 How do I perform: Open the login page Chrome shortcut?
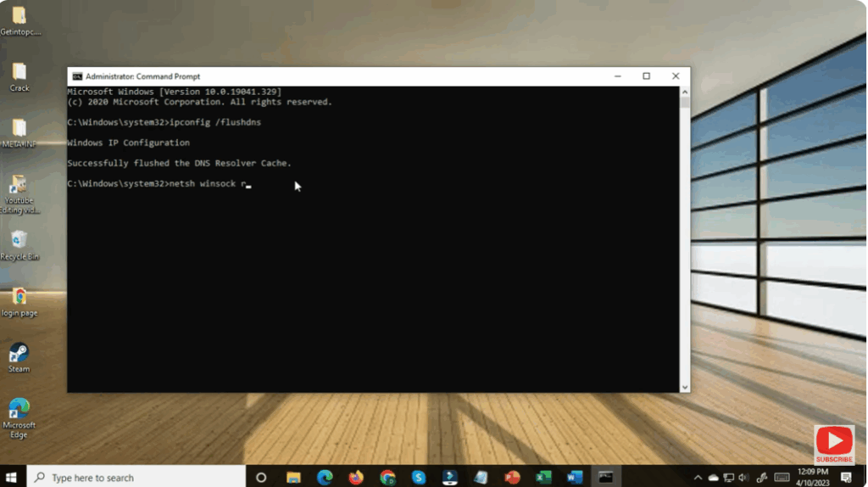[x=19, y=302]
